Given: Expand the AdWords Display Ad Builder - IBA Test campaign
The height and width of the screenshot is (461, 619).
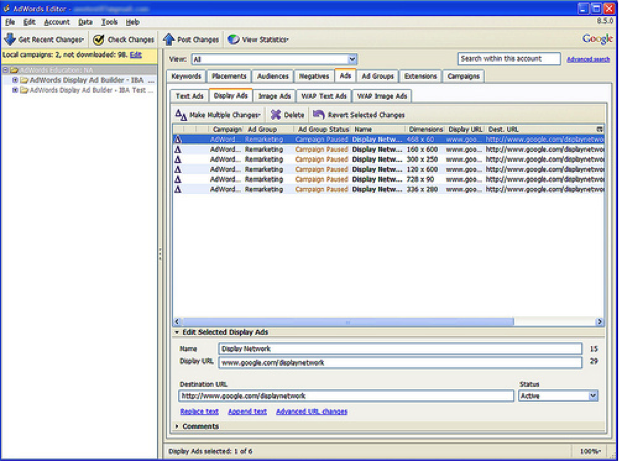Looking at the screenshot, I should [15, 90].
